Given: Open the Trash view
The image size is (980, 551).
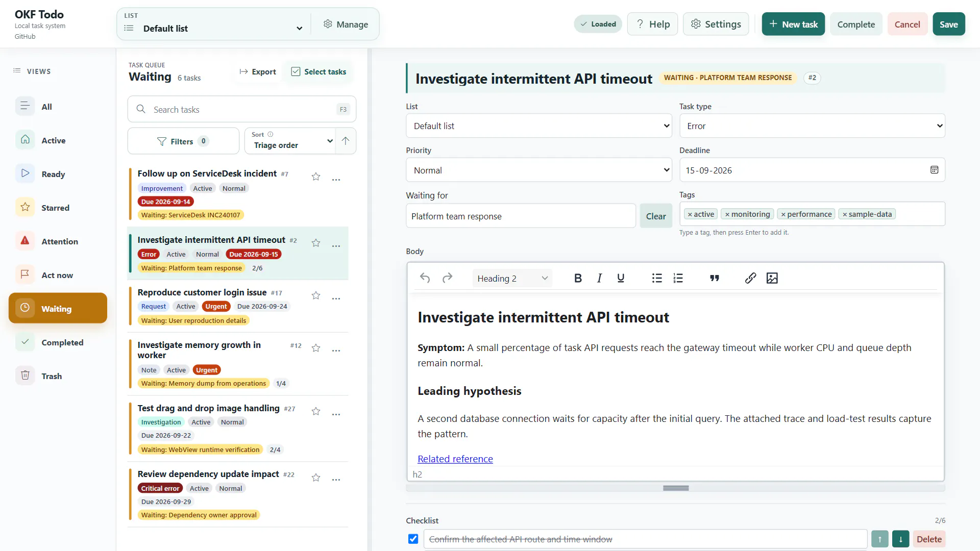Looking at the screenshot, I should (58, 376).
